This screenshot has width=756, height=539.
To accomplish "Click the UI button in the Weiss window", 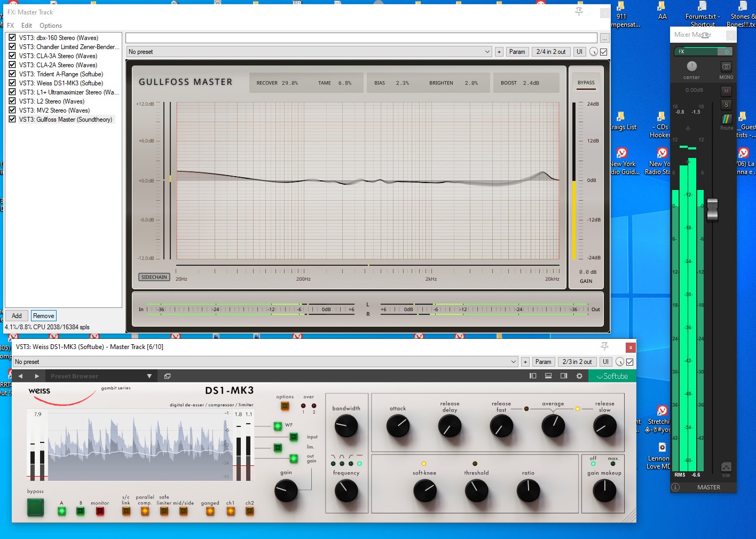I will 605,362.
